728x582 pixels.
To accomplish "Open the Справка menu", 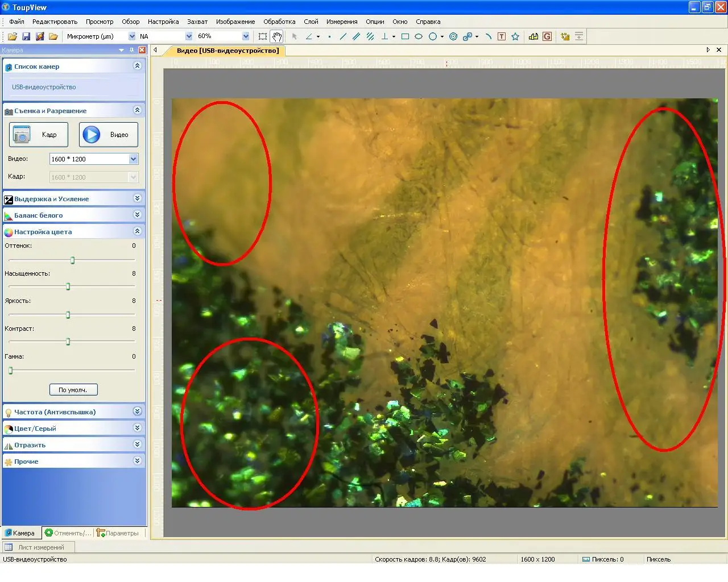I will [428, 22].
